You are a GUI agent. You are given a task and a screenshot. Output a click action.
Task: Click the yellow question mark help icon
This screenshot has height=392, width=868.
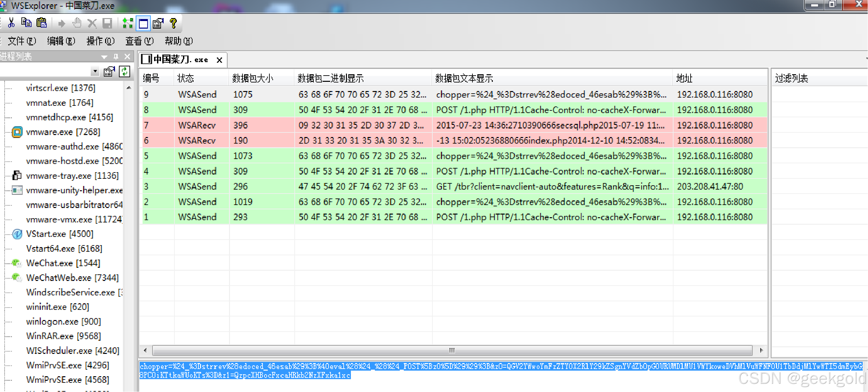click(173, 23)
